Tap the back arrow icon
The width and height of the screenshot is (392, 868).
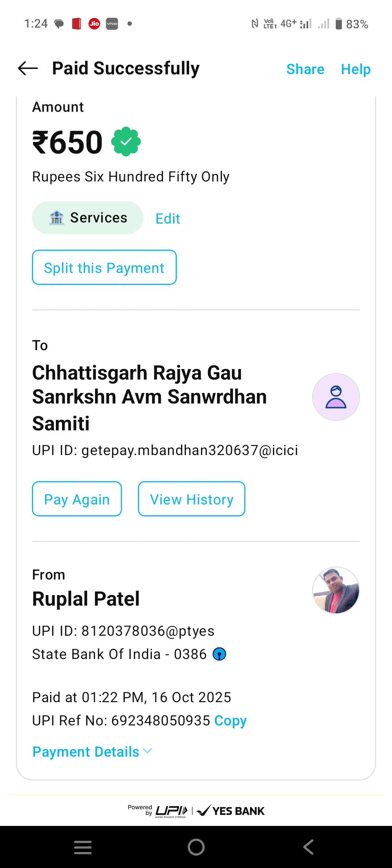(28, 68)
